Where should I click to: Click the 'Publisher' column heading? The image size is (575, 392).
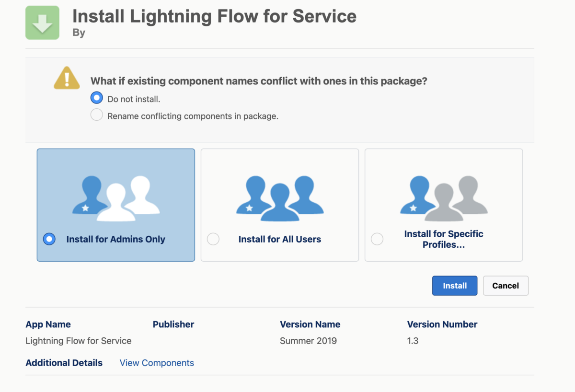click(173, 324)
